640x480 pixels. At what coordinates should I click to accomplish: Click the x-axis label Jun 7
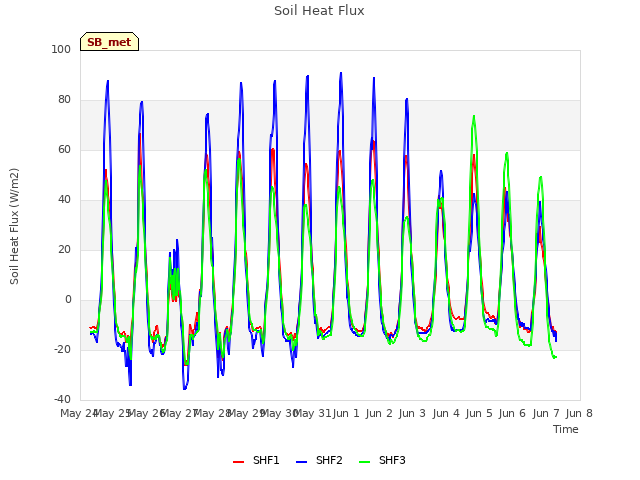point(546,413)
